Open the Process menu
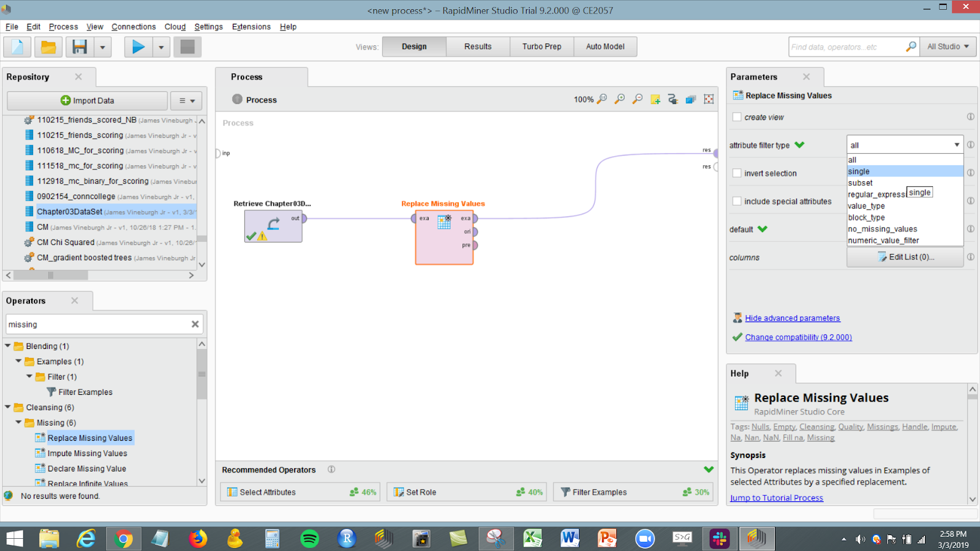 click(x=64, y=27)
